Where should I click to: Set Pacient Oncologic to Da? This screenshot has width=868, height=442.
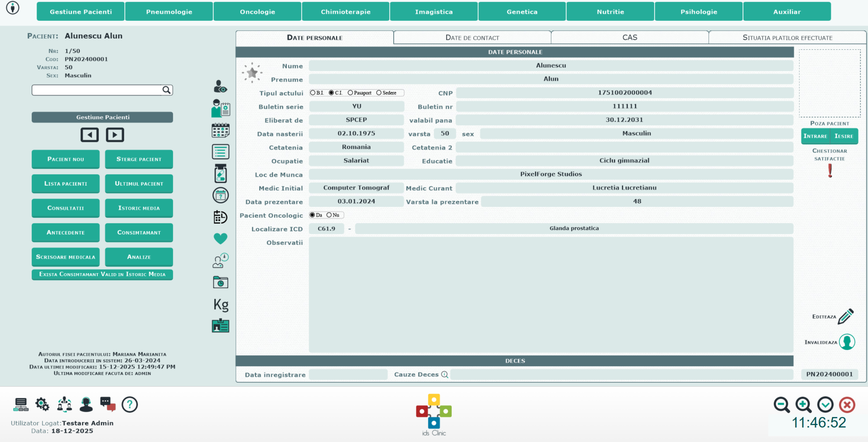pos(312,215)
